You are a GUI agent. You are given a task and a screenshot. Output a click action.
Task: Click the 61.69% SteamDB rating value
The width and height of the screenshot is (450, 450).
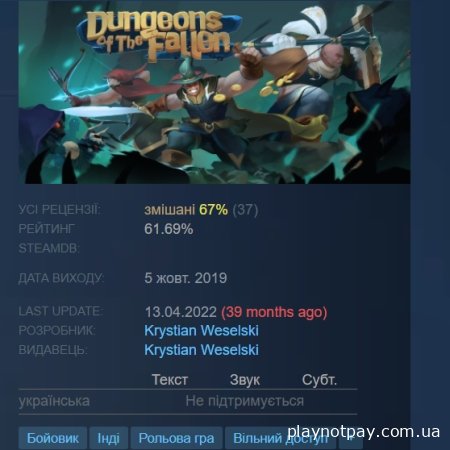click(x=169, y=229)
